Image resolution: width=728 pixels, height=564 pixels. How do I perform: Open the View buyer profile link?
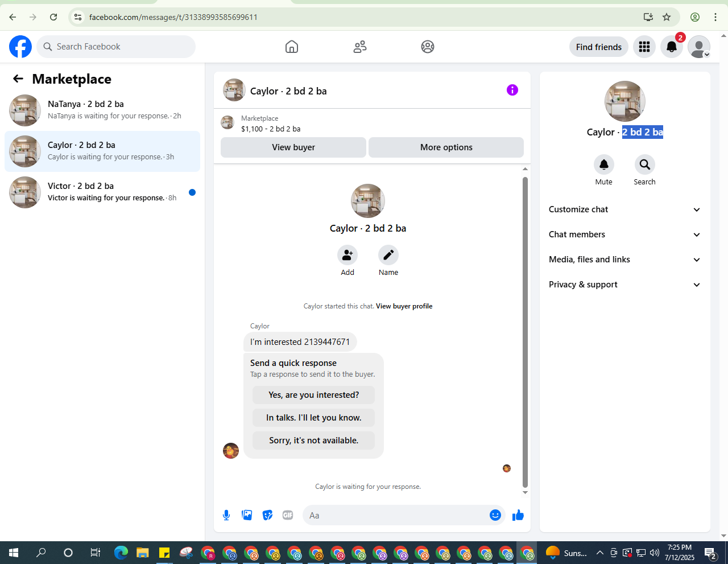(x=404, y=306)
